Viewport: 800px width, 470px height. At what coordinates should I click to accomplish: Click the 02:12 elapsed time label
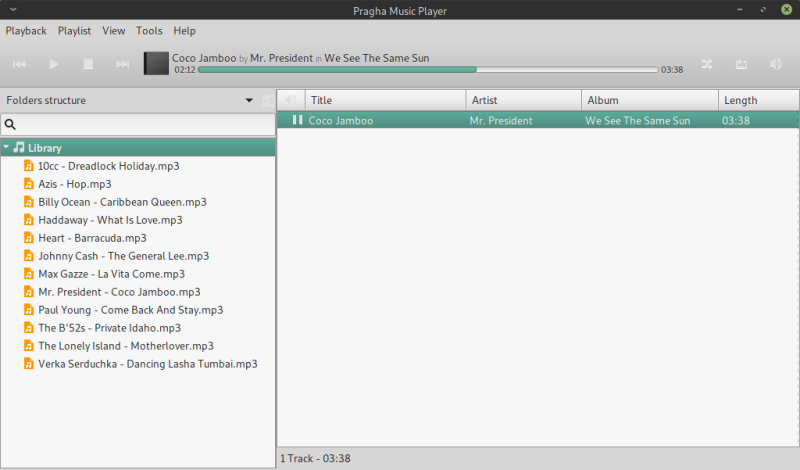(x=185, y=70)
